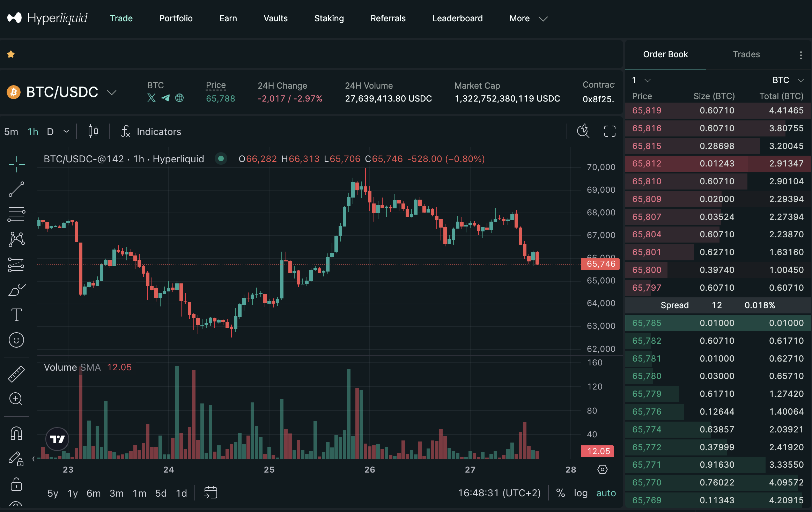Image resolution: width=812 pixels, height=512 pixels.
Task: Open the Portfolio page
Action: click(x=176, y=18)
